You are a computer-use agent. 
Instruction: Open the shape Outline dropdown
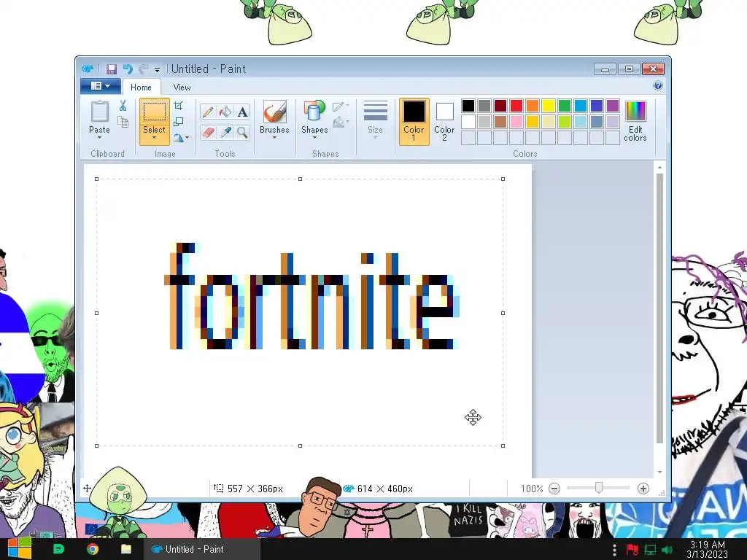tap(341, 106)
